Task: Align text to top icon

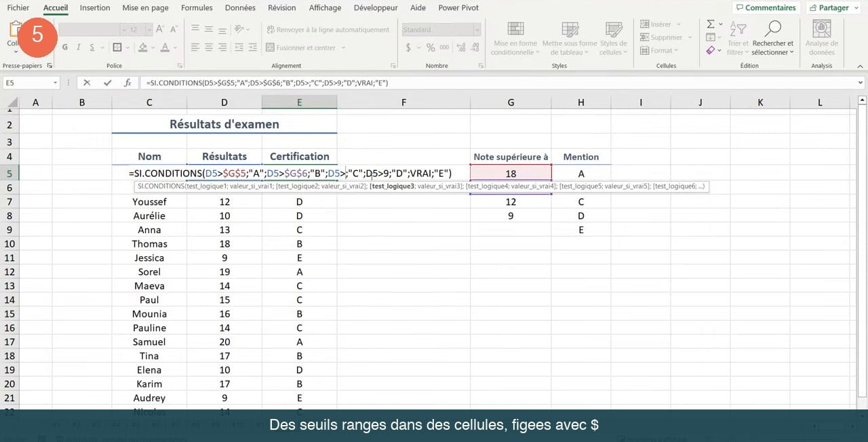Action: coord(195,29)
